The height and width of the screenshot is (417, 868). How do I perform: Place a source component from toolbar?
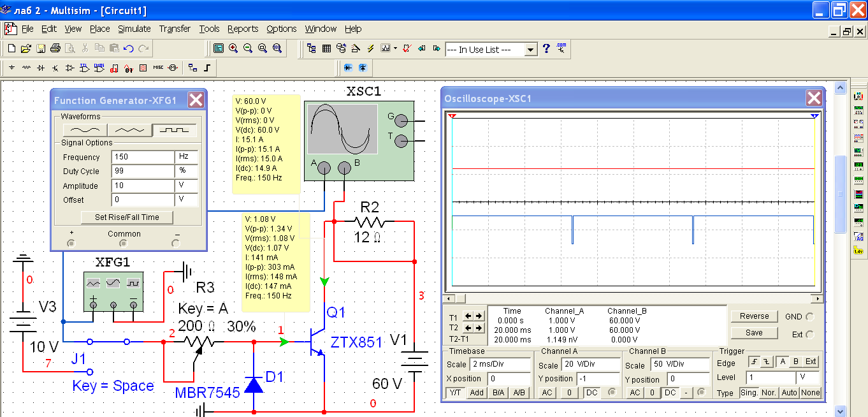11,68
